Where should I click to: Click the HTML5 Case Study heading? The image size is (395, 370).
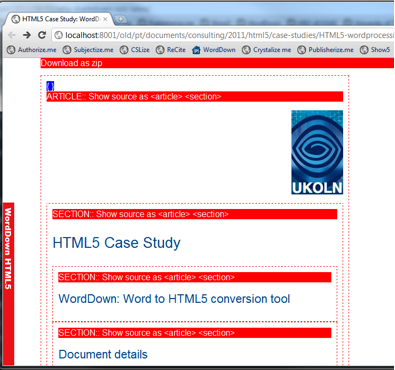tap(117, 243)
